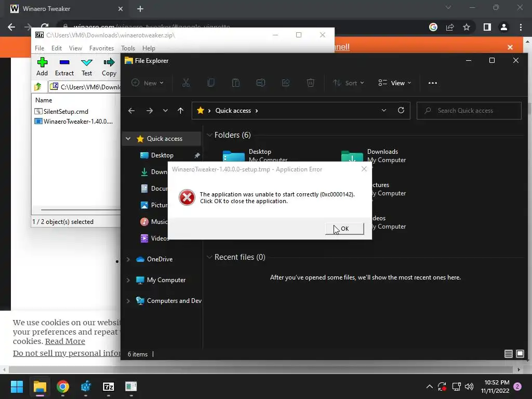Open the Chrome three-dot menu
The image size is (532, 399).
[521, 27]
